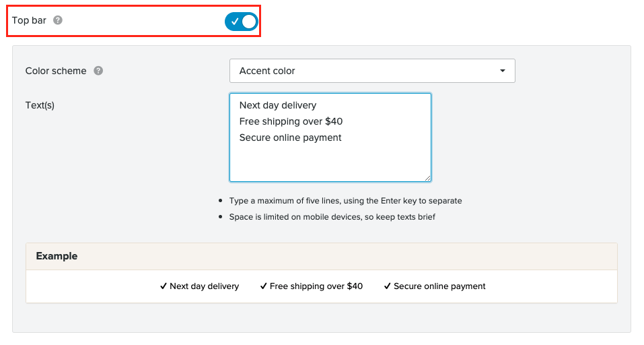Image resolution: width=644 pixels, height=345 pixels.
Task: Place cursor on 'Free shipping over $40' textarea line
Action: (x=291, y=121)
